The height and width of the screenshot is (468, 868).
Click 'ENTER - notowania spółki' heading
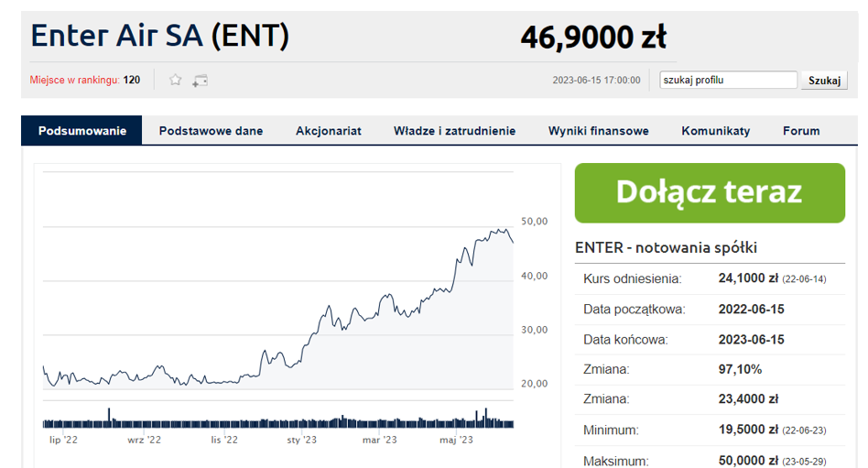666,247
